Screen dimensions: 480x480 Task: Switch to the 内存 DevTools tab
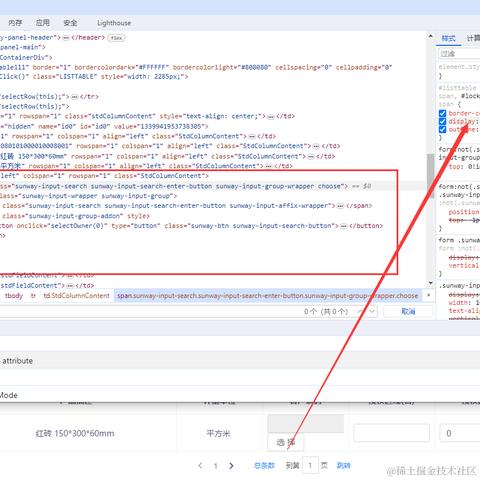click(x=15, y=23)
